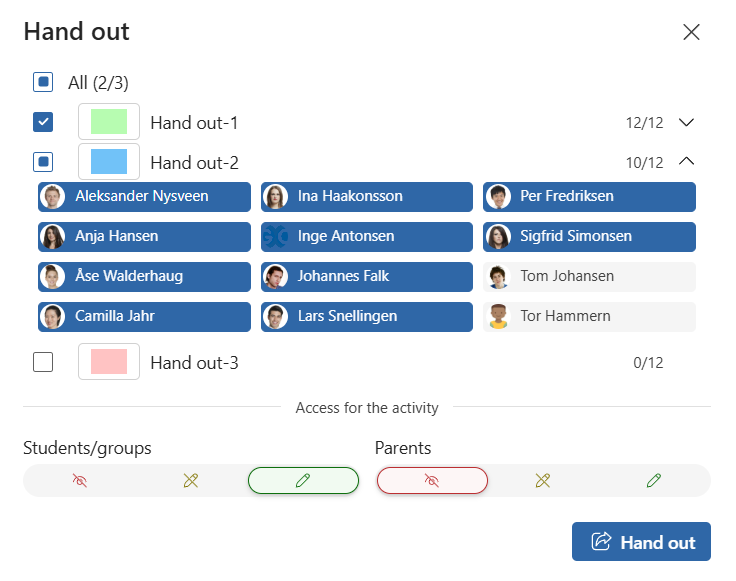Set students access to hidden eye icon
Image resolution: width=736 pixels, height=581 pixels.
click(80, 481)
